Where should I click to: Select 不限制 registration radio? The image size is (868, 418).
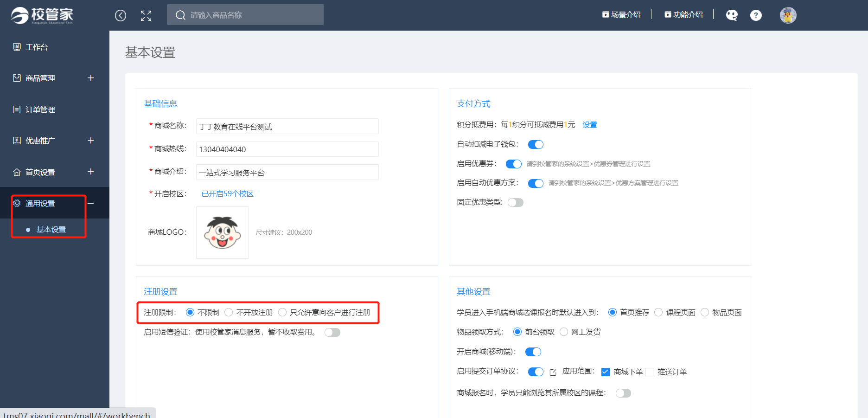(x=190, y=312)
